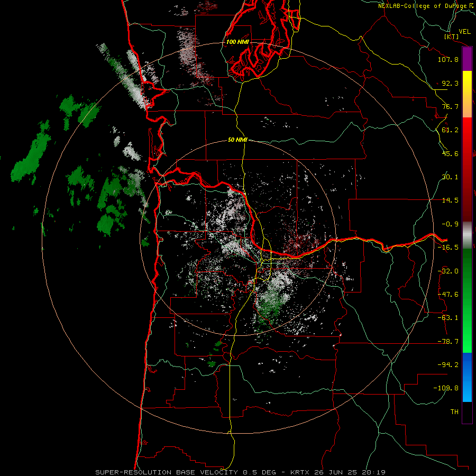
Task: Click the '50 NMI' range ring label
Action: [237, 140]
